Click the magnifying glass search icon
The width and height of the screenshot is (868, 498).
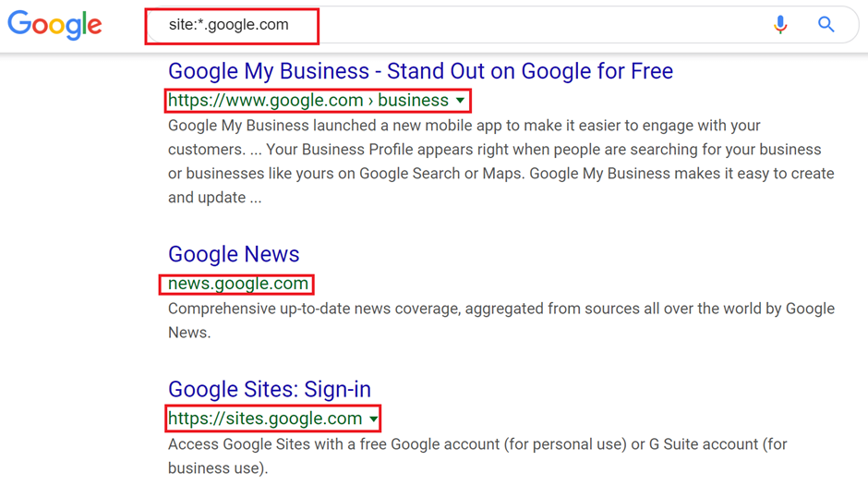pyautogui.click(x=826, y=25)
